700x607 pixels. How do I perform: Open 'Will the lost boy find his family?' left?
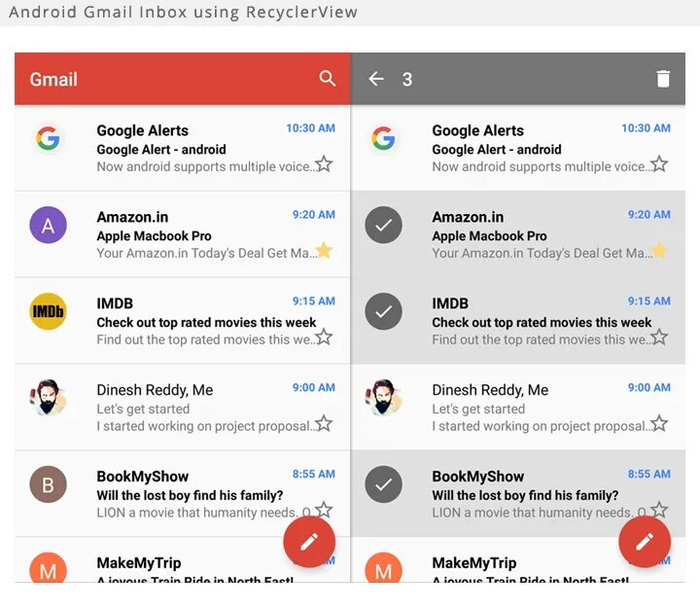182,493
